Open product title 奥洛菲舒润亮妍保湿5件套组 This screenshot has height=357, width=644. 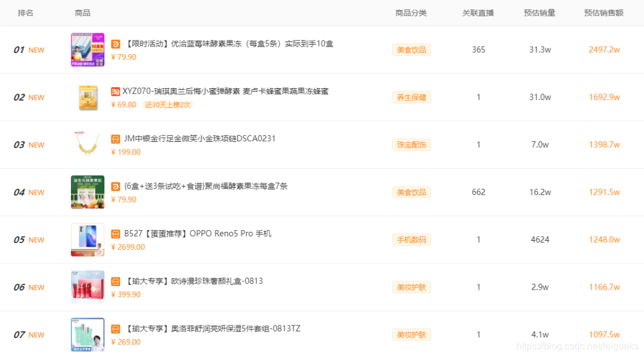[212, 328]
